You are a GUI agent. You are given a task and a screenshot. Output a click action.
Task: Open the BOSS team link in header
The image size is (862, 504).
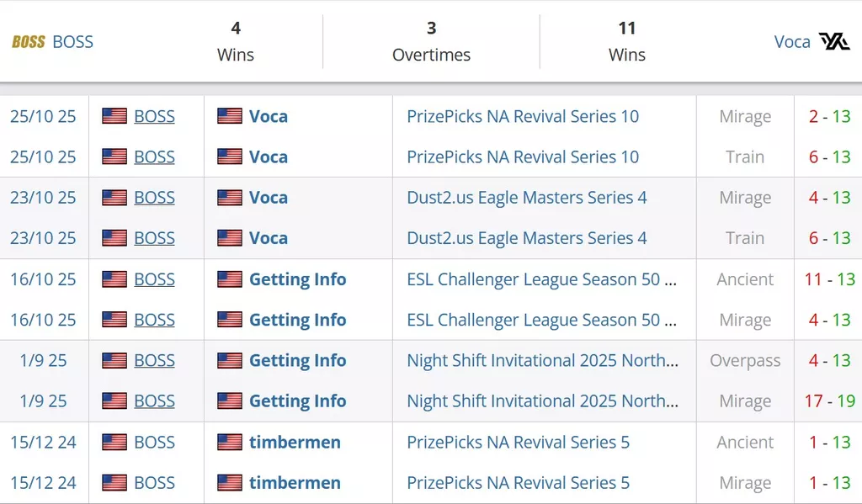[73, 42]
